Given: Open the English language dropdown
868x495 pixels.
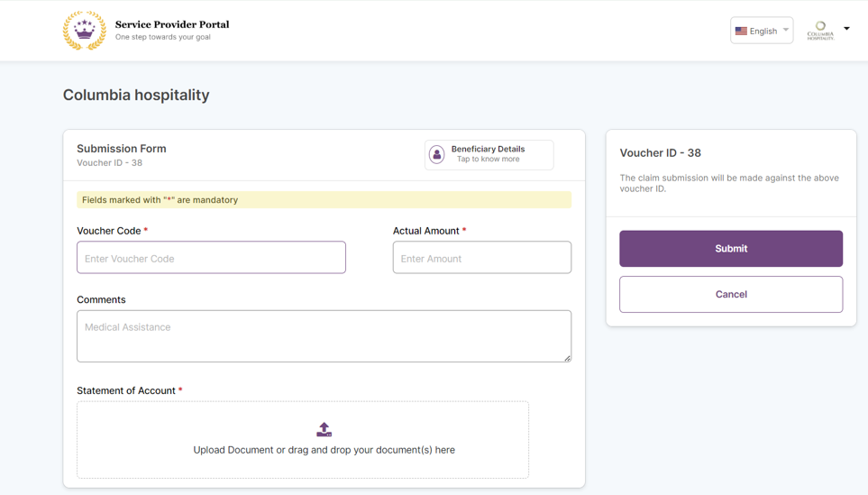Looking at the screenshot, I should tap(762, 31).
